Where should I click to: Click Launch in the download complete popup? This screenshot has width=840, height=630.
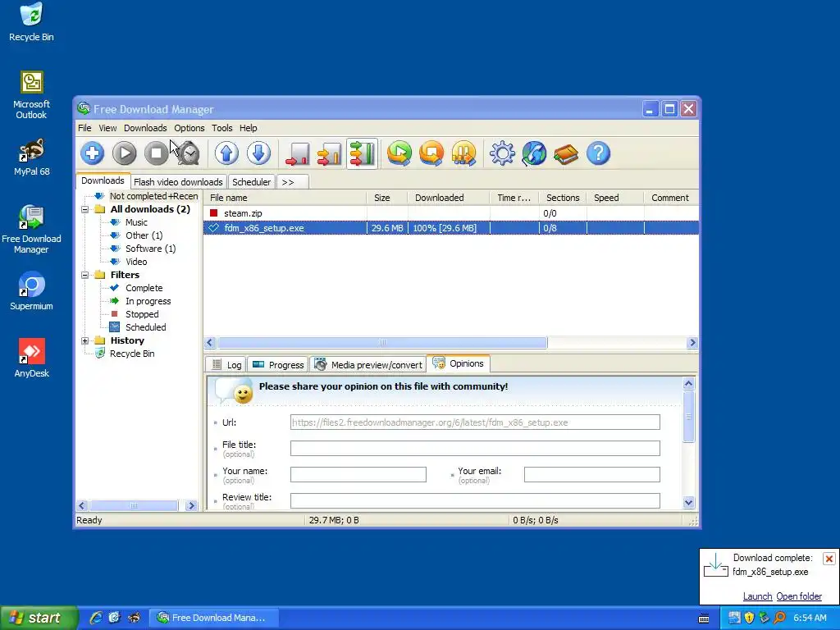[x=757, y=596]
